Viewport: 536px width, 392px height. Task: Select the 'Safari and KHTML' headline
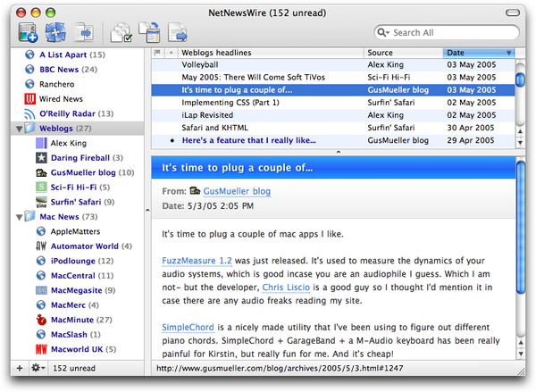333,128
